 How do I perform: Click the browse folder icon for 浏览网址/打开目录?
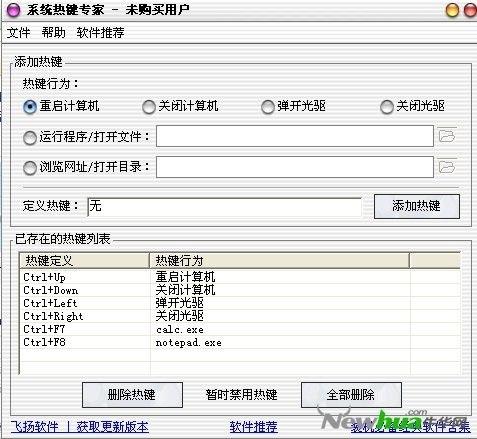[x=447, y=166]
